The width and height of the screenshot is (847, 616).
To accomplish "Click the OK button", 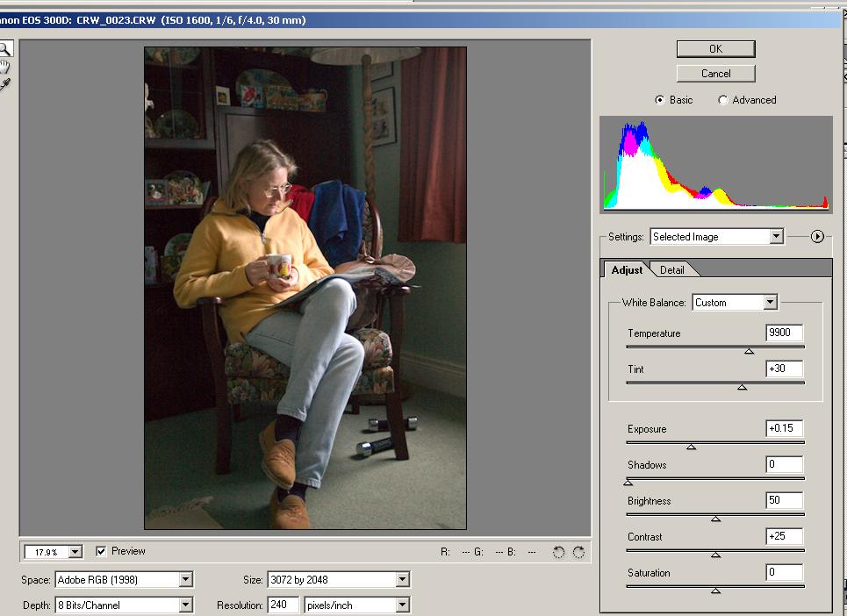I will point(715,49).
